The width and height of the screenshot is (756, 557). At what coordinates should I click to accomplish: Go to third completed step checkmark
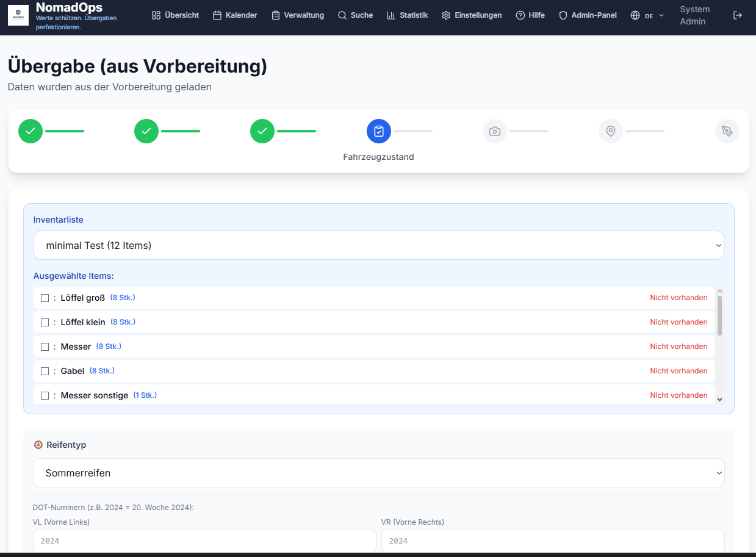point(262,131)
